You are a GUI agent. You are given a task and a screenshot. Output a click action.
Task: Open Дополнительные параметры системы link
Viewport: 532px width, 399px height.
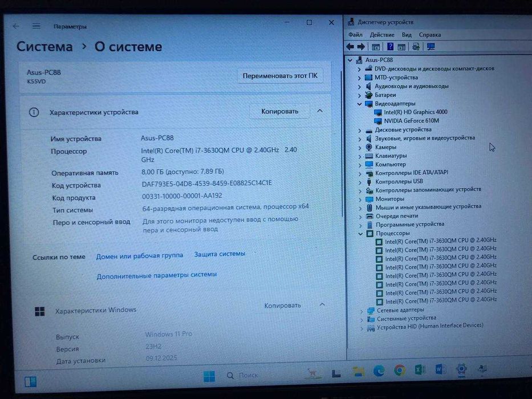(x=156, y=275)
